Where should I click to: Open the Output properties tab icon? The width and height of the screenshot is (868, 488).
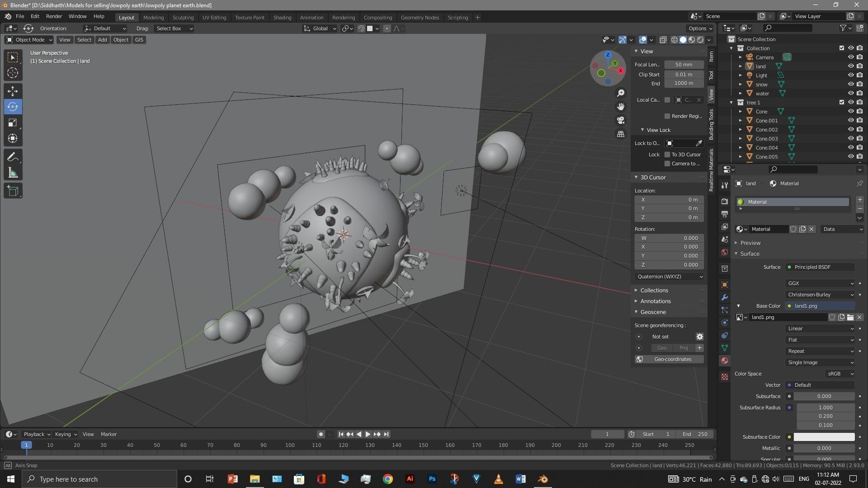click(725, 214)
